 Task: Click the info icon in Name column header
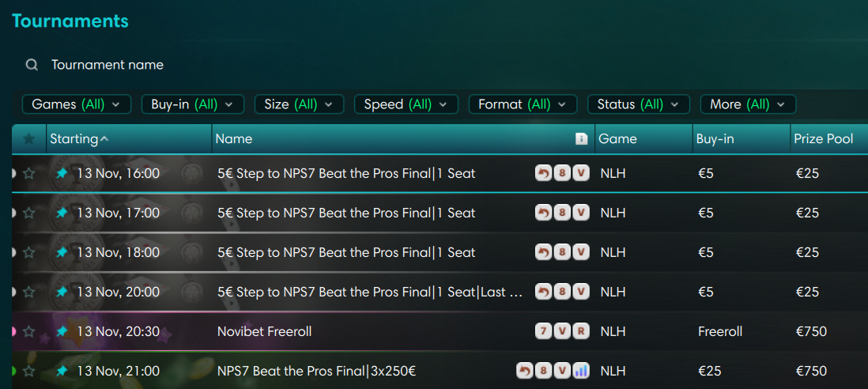click(581, 139)
